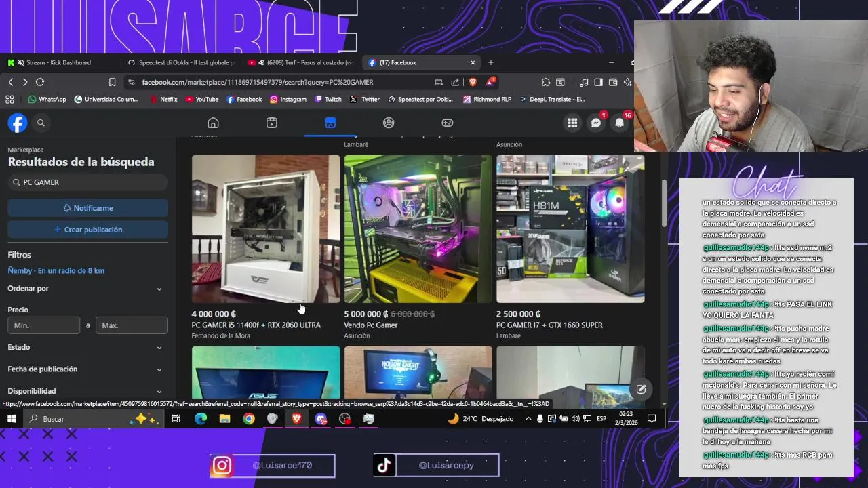Image resolution: width=868 pixels, height=488 pixels.
Task: Open a new browser tab
Action: pos(491,62)
